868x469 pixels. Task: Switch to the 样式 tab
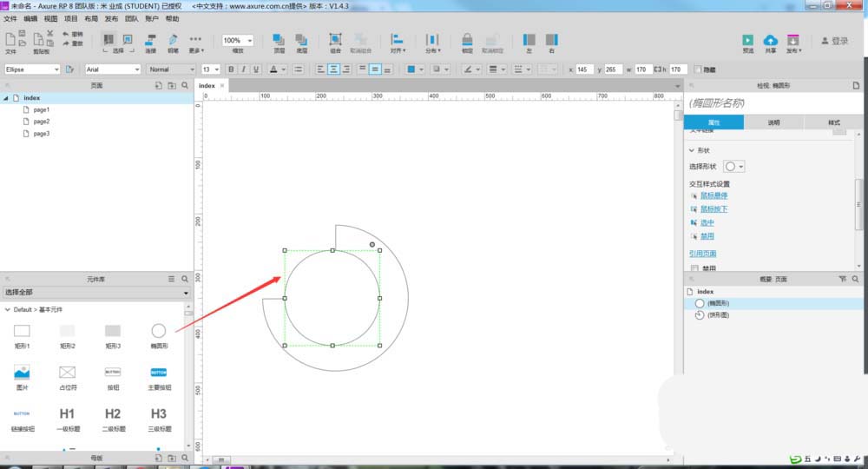[834, 122]
